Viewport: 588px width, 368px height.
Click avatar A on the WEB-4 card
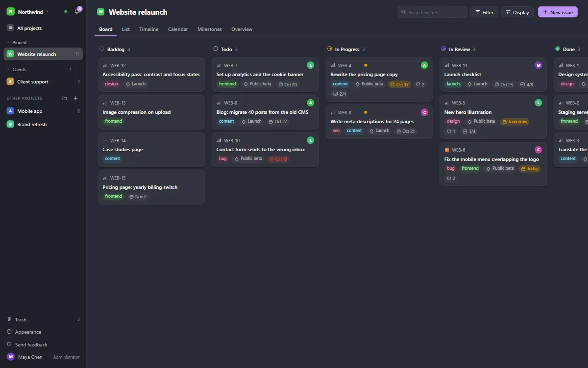[424, 65]
